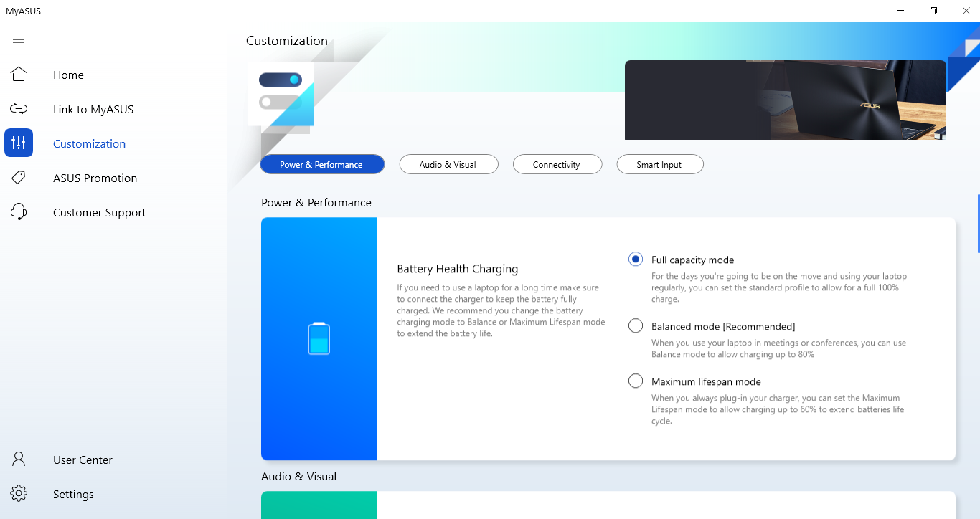Select Full capacity mode radio button
Image resolution: width=980 pixels, height=519 pixels.
point(636,259)
